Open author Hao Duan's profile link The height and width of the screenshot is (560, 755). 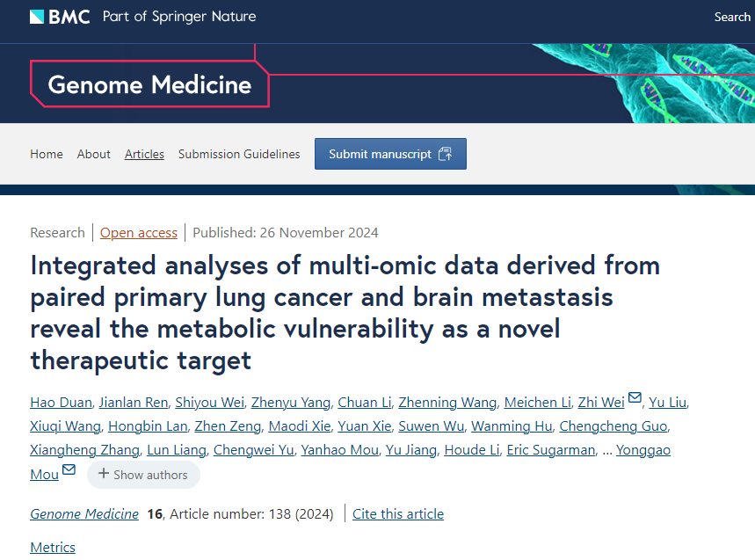pyautogui.click(x=61, y=403)
